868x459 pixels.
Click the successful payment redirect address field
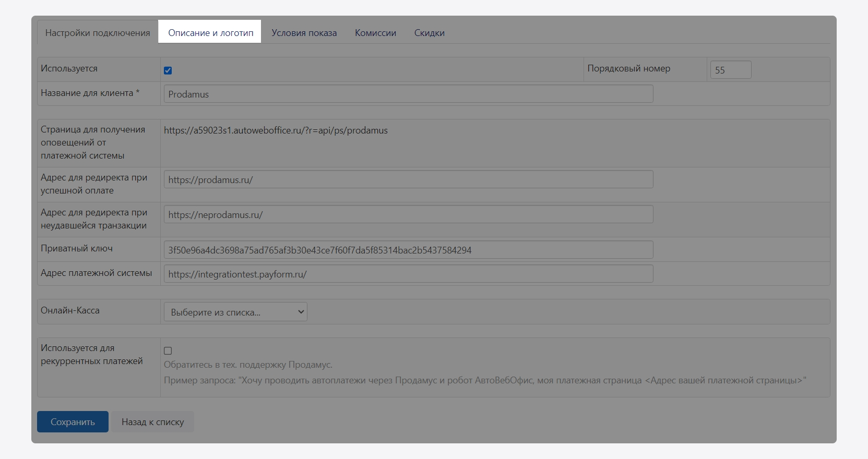click(x=408, y=179)
